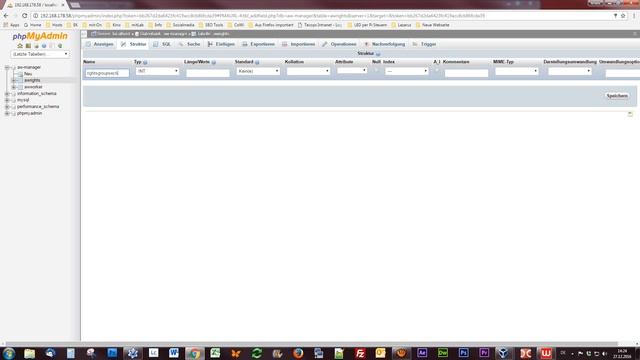Click the phpMyAdmin home icon in sidebar
Viewport: 640px width, 360px height.
pos(20,46)
